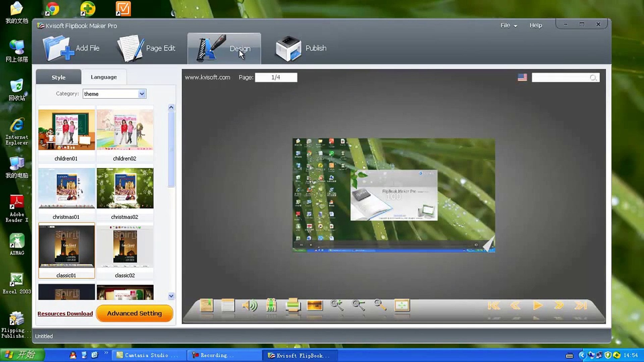The image size is (644, 362).
Task: Click the zoom in magnifier icon
Action: (x=336, y=305)
